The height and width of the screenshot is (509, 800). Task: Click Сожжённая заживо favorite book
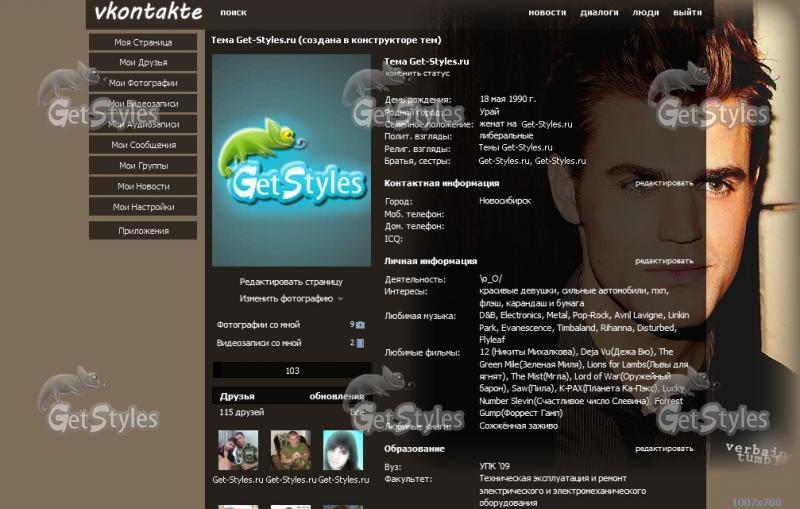coord(518,426)
